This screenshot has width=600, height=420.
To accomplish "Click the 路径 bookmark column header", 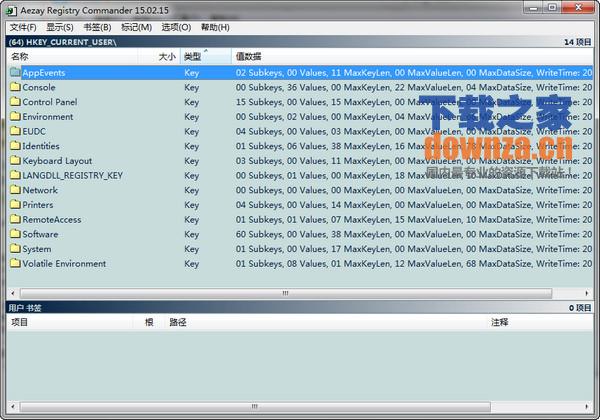I will pyautogui.click(x=326, y=322).
